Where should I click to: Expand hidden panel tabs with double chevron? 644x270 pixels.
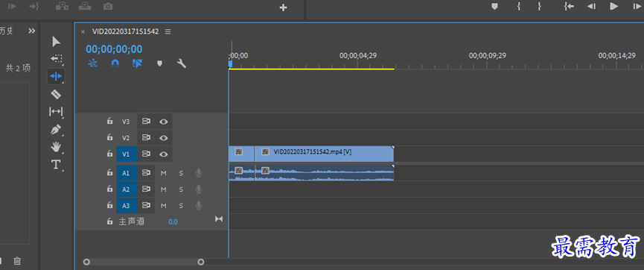31,31
